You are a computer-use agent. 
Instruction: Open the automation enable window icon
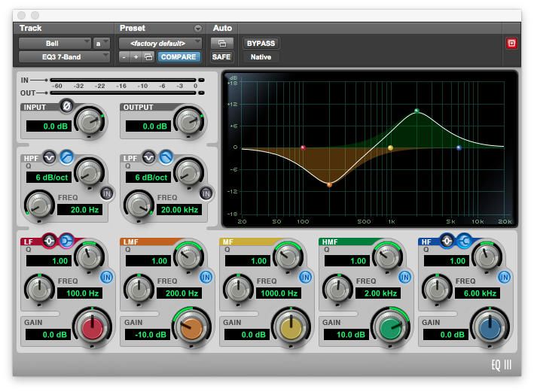tap(221, 43)
